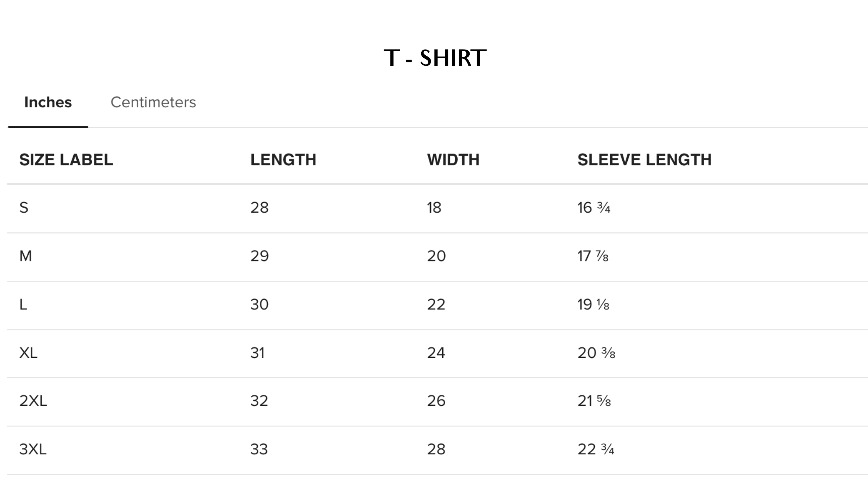Viewport: 868px width, 488px height.
Task: Select the L size row label
Action: pyautogui.click(x=23, y=305)
